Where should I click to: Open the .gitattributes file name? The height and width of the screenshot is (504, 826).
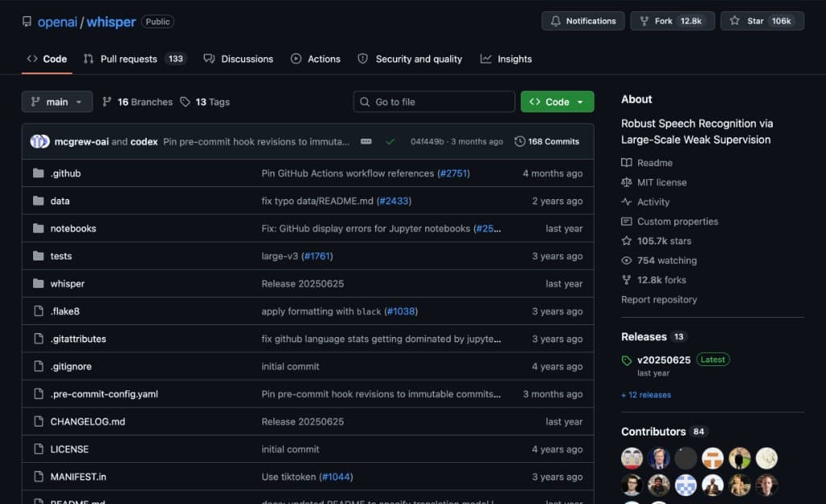(x=78, y=339)
